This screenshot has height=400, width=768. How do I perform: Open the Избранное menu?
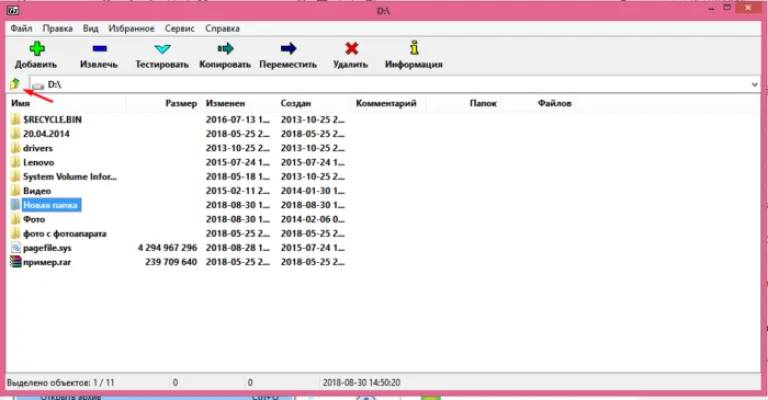[x=131, y=28]
